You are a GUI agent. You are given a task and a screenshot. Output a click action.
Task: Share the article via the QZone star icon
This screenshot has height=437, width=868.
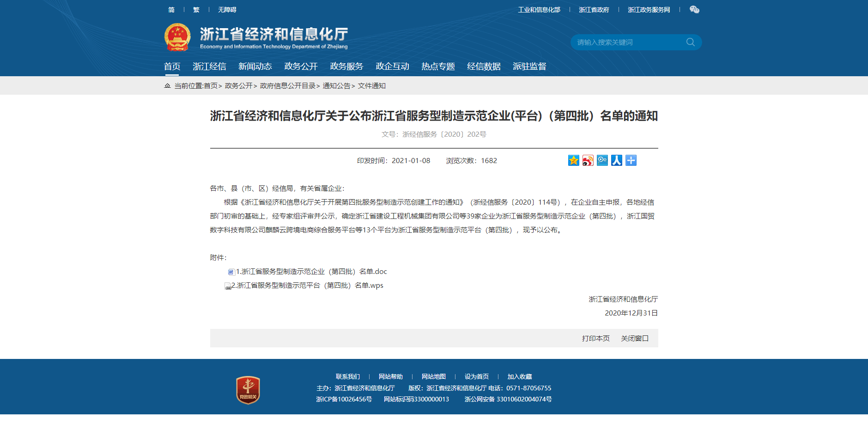coord(573,160)
